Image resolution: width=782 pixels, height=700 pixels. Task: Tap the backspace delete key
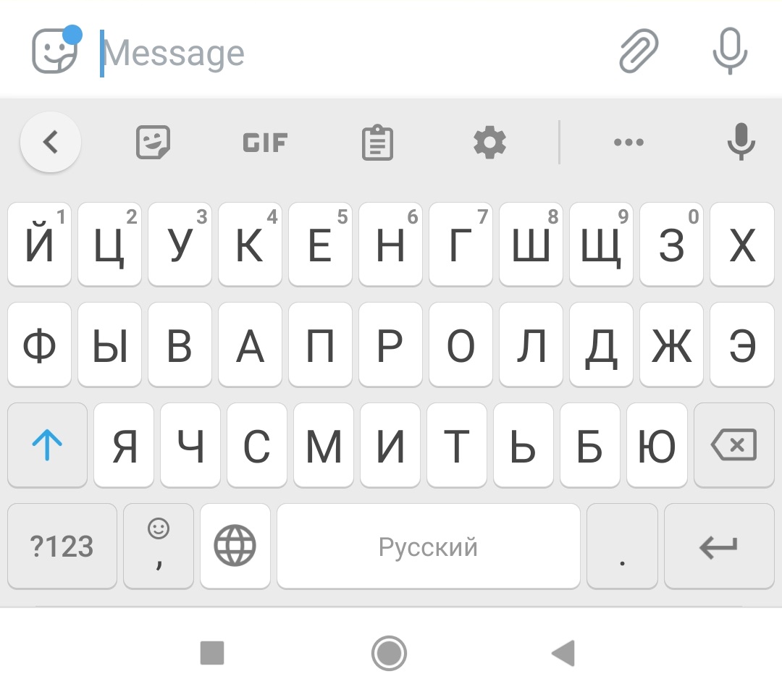(733, 444)
